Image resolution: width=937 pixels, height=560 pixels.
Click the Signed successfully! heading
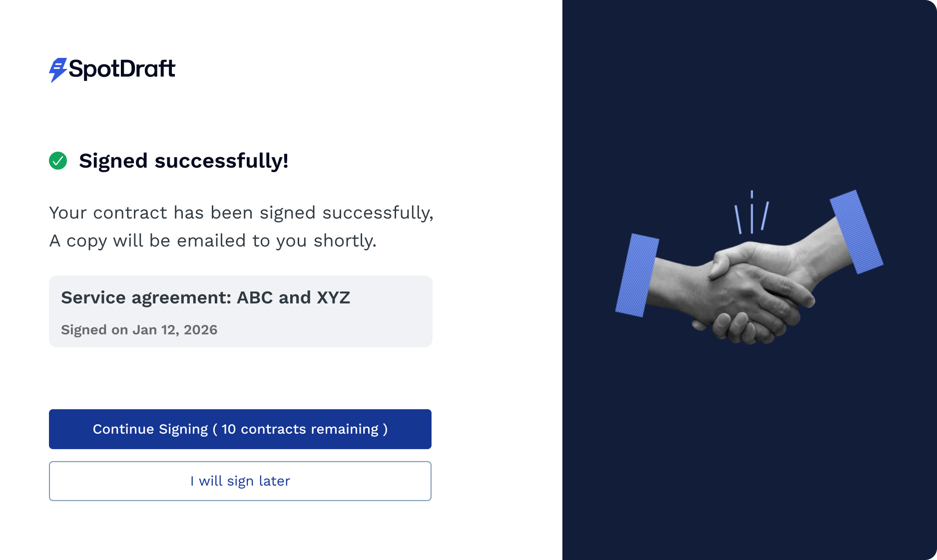point(184,161)
